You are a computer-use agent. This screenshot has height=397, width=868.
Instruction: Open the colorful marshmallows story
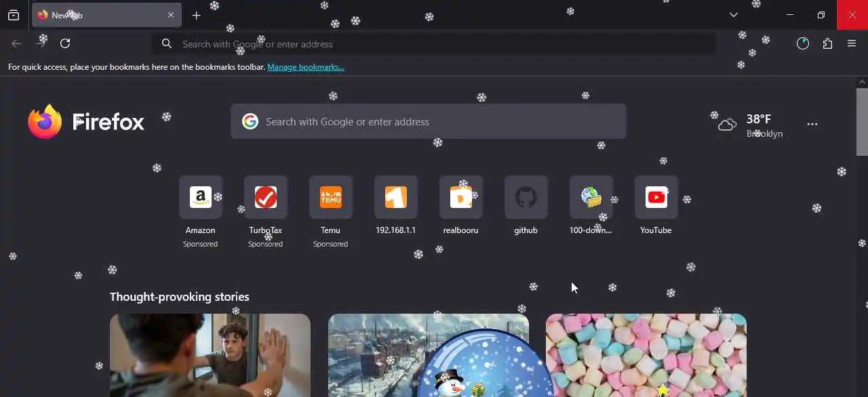646,355
